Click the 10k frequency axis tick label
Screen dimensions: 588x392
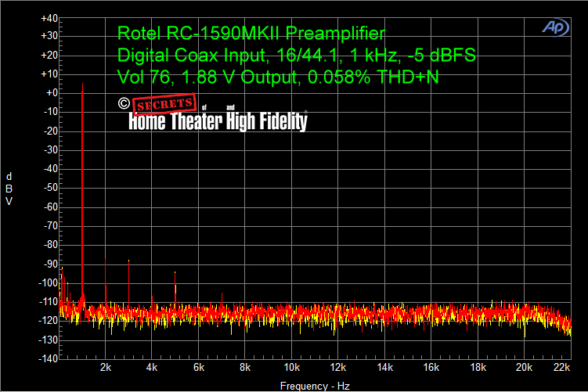click(x=291, y=368)
